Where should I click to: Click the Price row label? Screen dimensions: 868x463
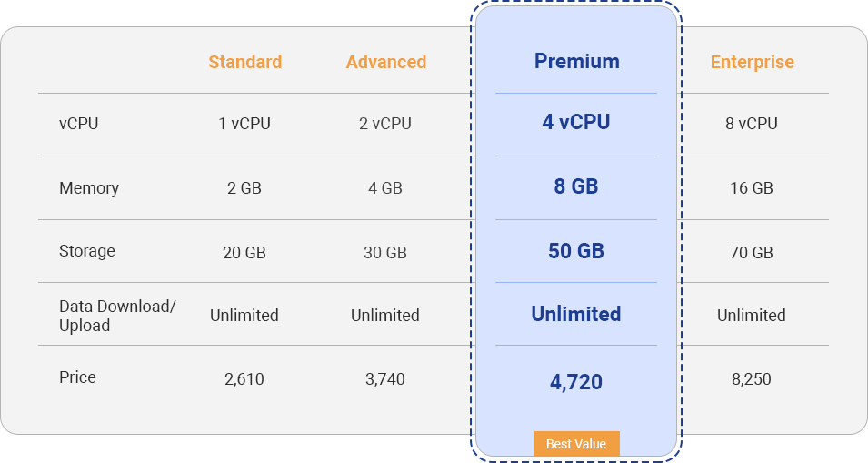tap(77, 377)
